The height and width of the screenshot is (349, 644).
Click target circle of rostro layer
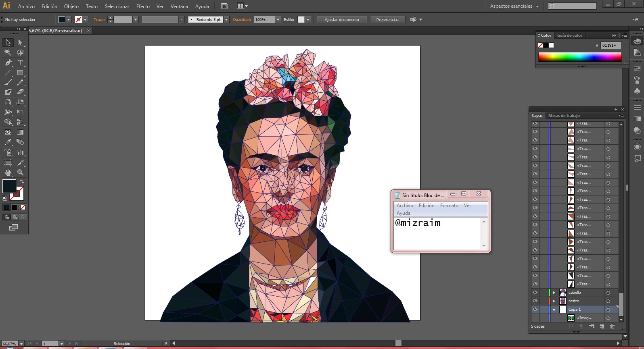point(608,301)
